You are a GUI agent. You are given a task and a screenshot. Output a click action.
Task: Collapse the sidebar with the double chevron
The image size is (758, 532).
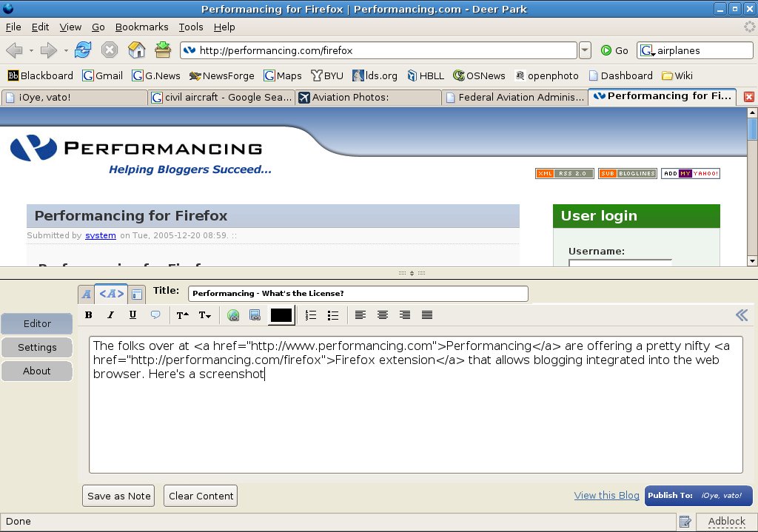point(741,315)
